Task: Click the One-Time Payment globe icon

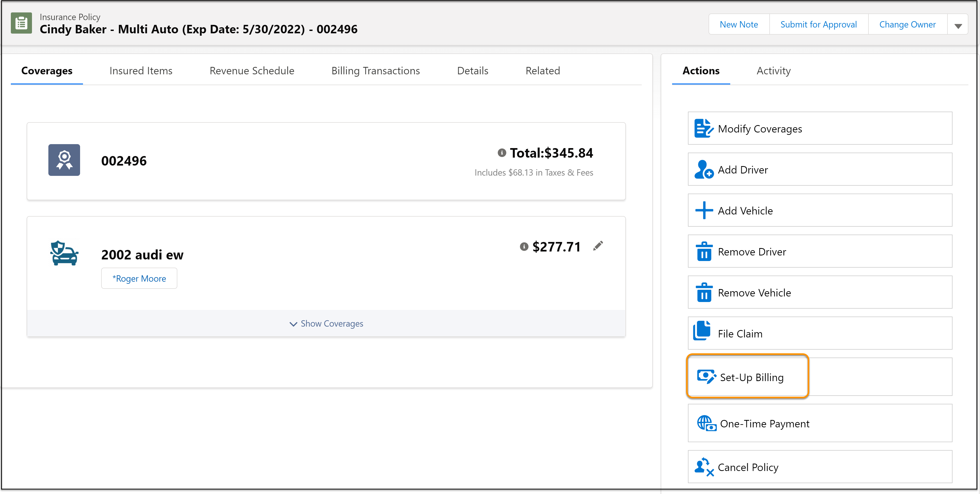Action: pos(706,423)
